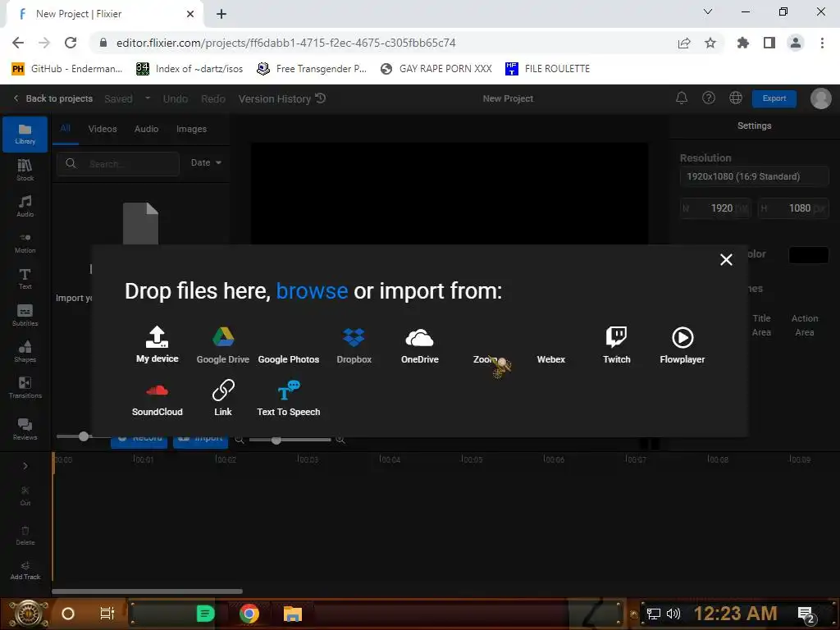The width and height of the screenshot is (840, 630).
Task: Focus the library Search field
Action: pyautogui.click(x=118, y=164)
